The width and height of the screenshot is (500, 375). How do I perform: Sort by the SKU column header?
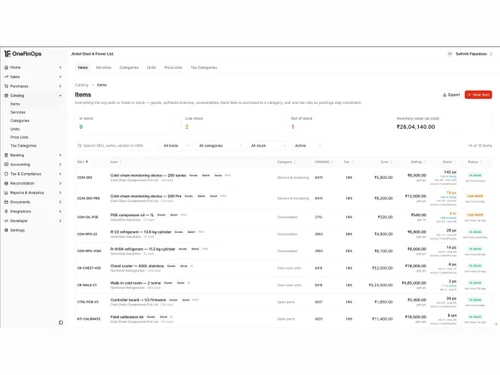coord(82,162)
